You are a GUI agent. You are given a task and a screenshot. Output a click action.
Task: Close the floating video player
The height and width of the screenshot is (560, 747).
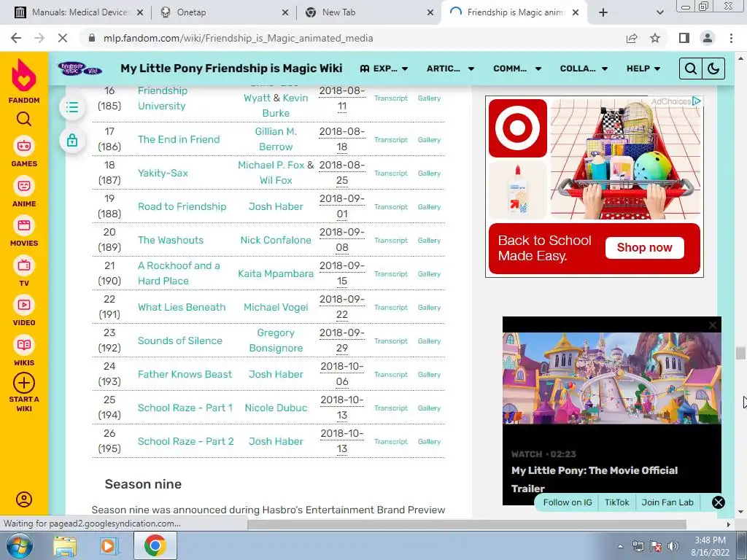713,325
